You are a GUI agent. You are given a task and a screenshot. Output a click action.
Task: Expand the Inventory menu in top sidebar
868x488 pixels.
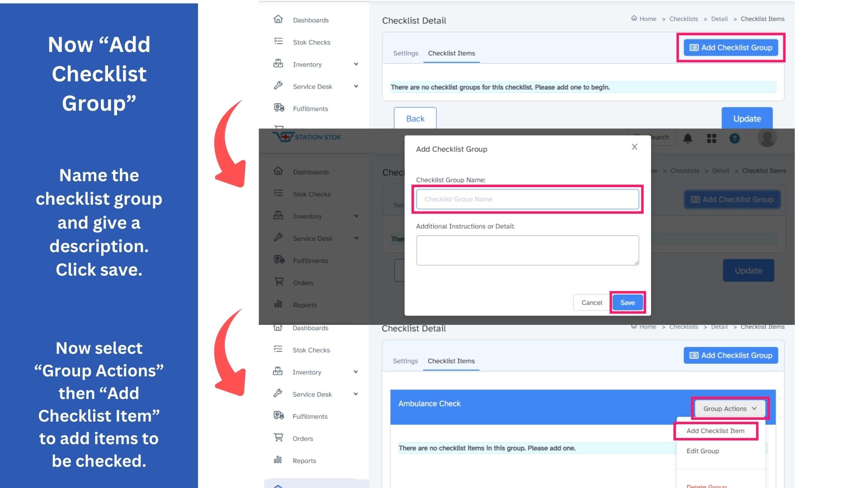[x=356, y=64]
